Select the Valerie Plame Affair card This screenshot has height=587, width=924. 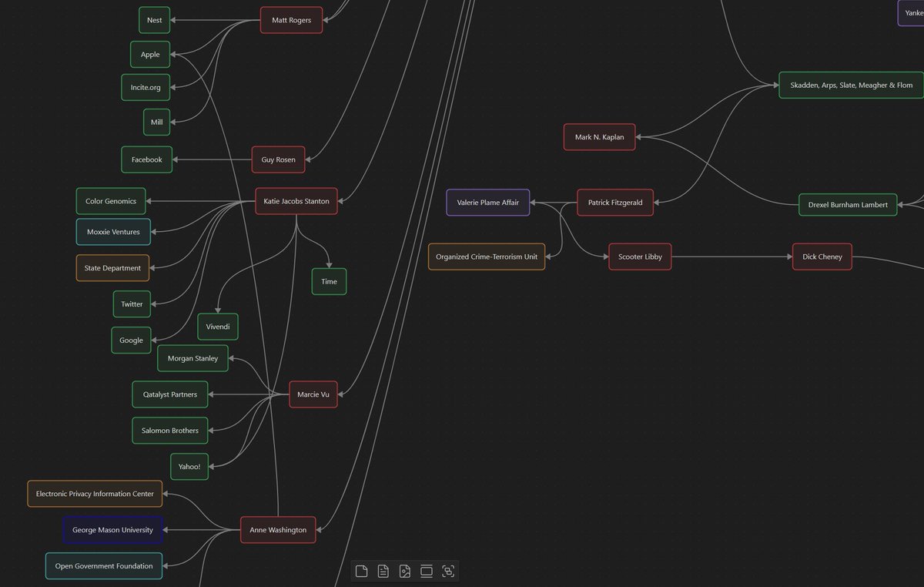click(488, 203)
